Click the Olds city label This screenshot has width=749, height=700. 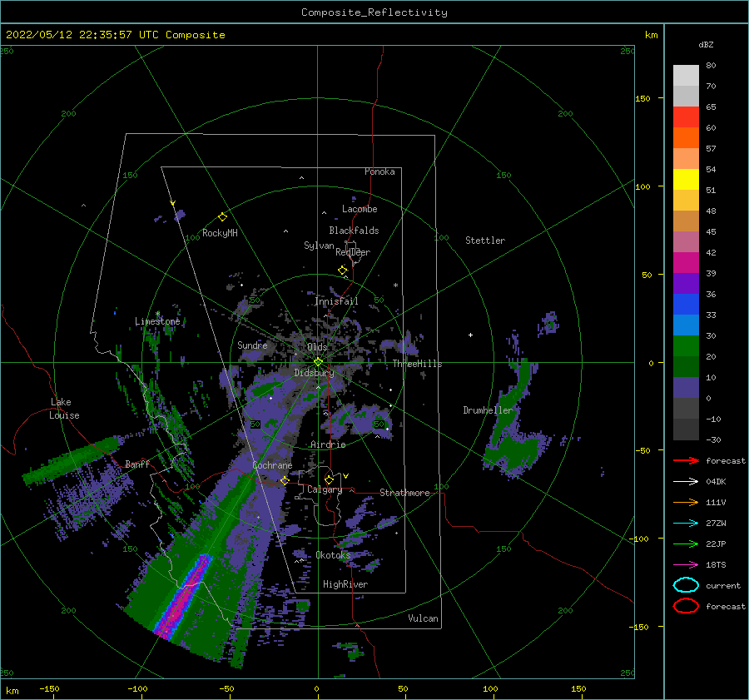coord(317,347)
